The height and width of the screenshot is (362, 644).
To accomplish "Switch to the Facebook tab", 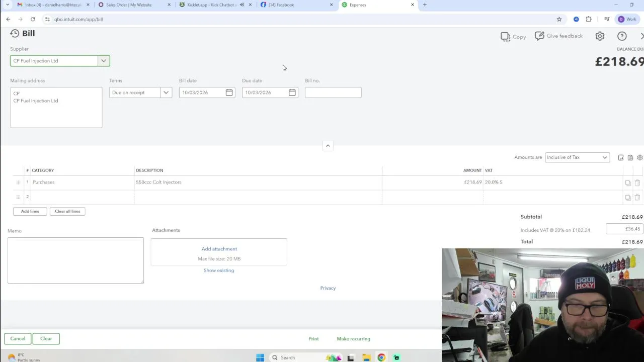I will 297,5.
